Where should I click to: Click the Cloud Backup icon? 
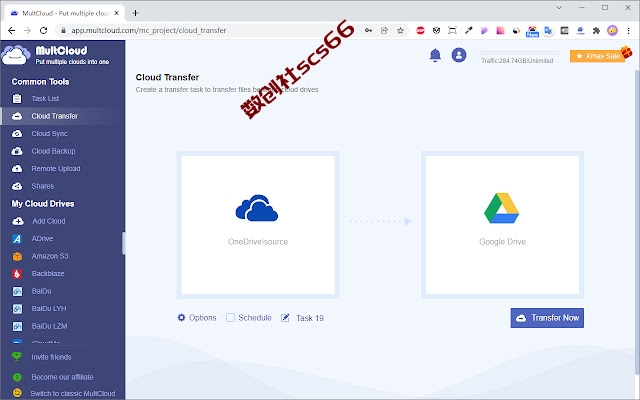pos(17,151)
